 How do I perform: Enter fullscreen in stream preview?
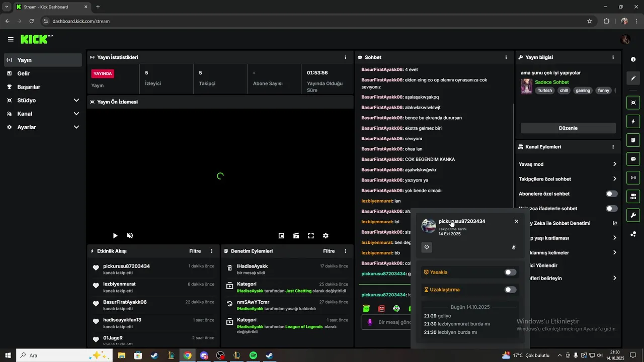coord(311,235)
